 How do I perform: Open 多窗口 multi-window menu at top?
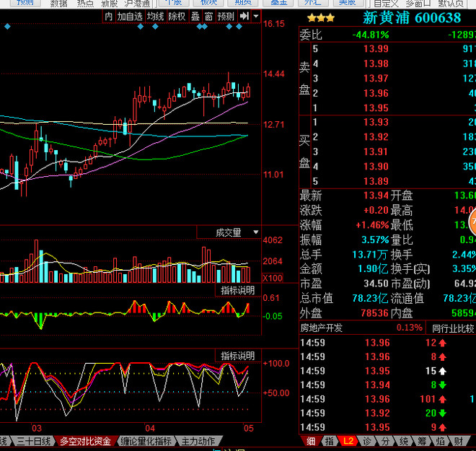click(x=419, y=4)
